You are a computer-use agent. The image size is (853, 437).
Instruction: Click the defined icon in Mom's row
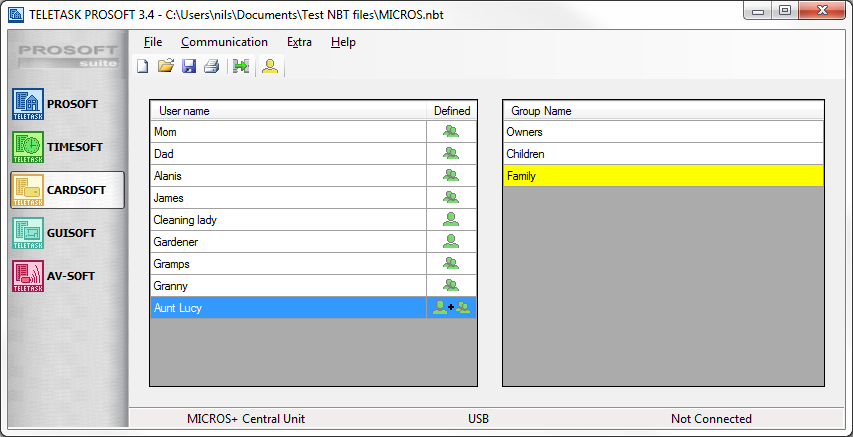pos(451,131)
